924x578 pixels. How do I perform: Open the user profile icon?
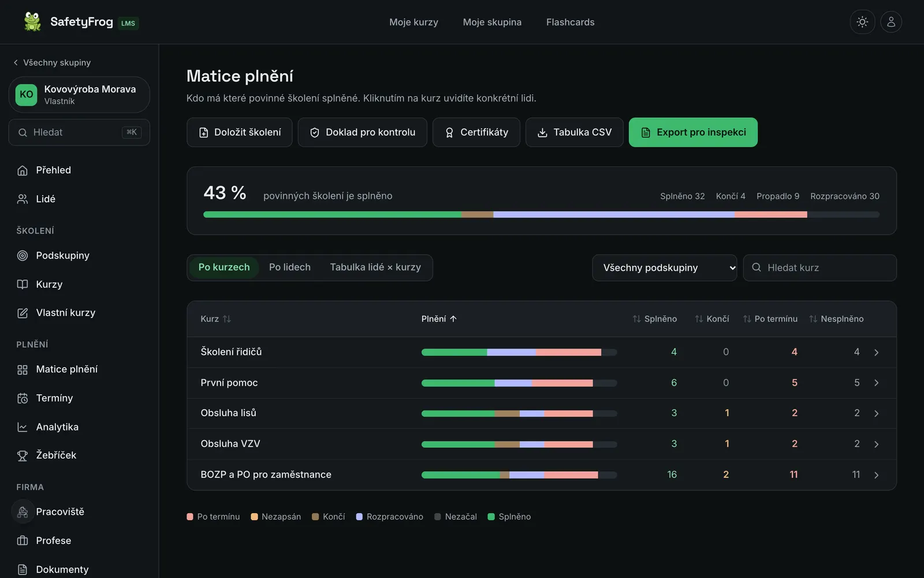point(891,22)
